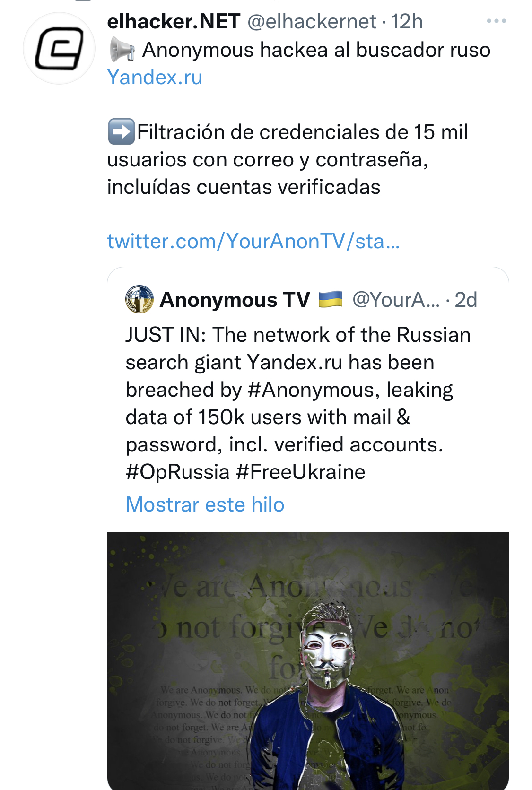The height and width of the screenshot is (790, 532).
Task: Click the Anonymous TV display name
Action: [x=235, y=300]
